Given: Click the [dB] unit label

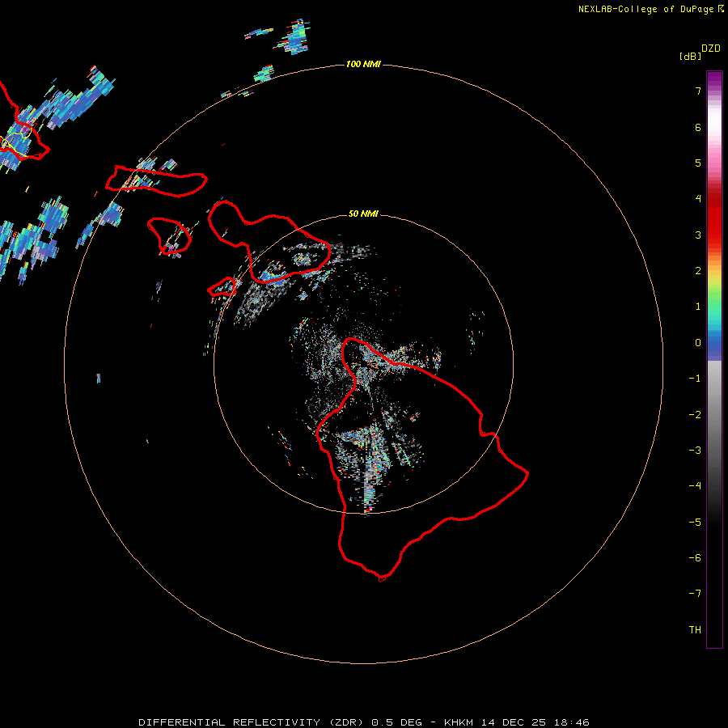Looking at the screenshot, I should (691, 57).
